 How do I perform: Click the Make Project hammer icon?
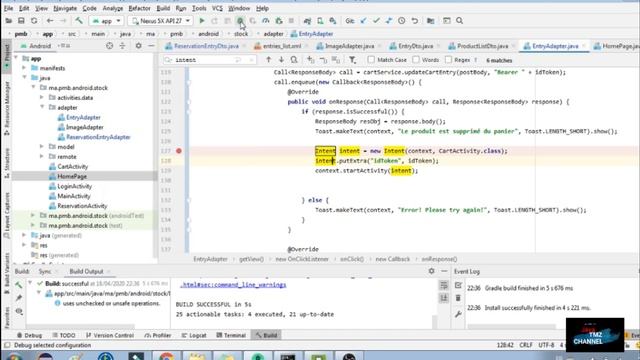pos(79,21)
